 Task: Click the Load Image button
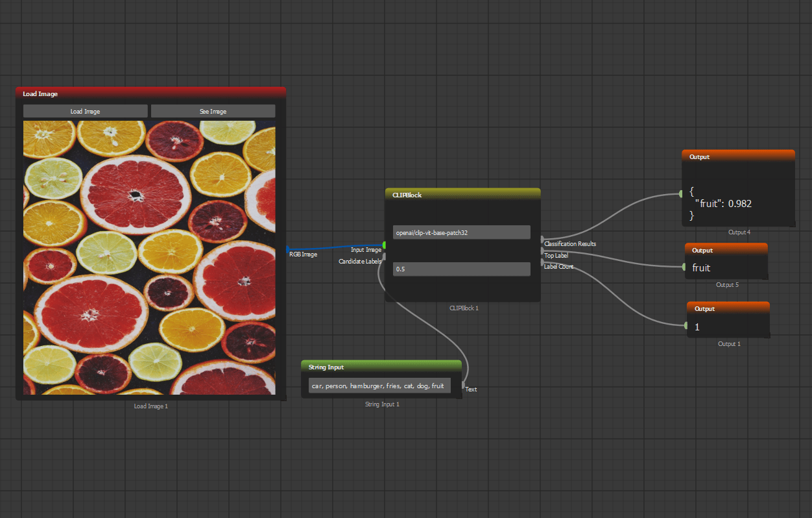(85, 111)
